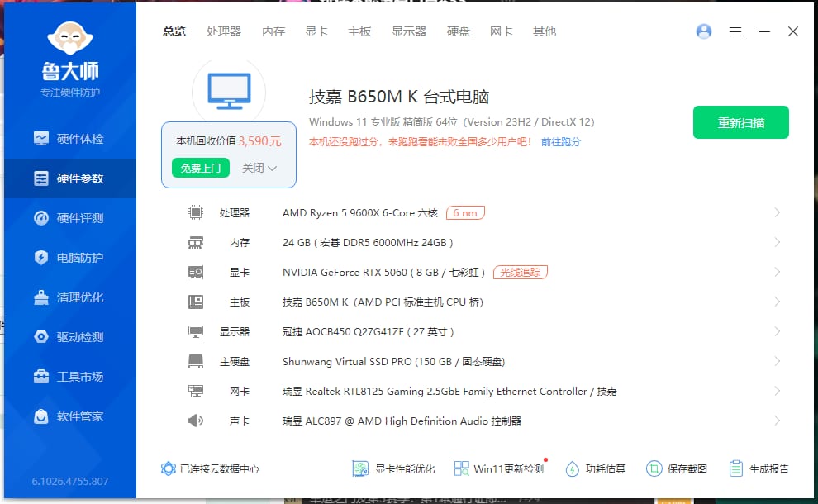Screen dimensions: 818x504
Task: Click the 6 nm badge
Action: (x=465, y=213)
